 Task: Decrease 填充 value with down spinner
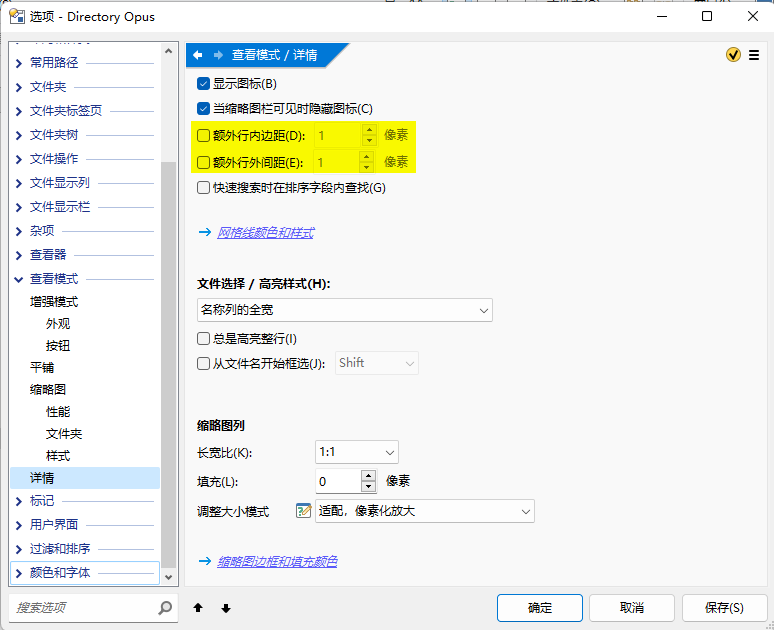[x=369, y=487]
